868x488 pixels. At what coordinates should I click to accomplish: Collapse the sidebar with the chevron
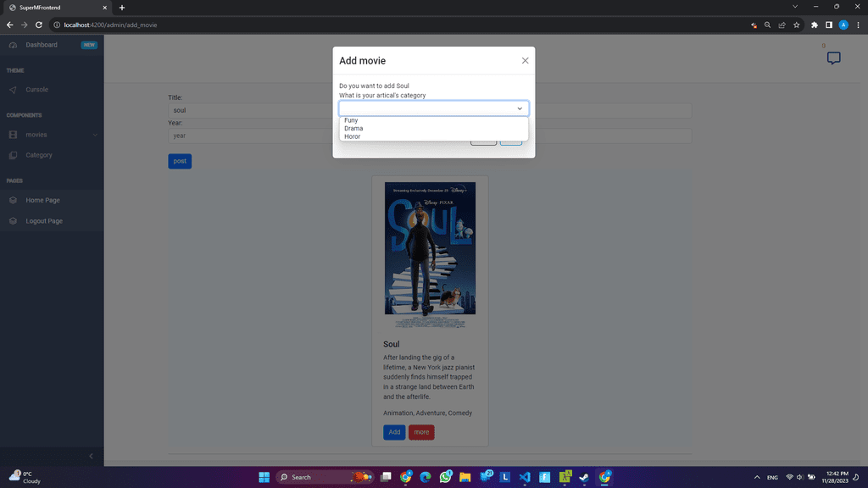(x=91, y=456)
